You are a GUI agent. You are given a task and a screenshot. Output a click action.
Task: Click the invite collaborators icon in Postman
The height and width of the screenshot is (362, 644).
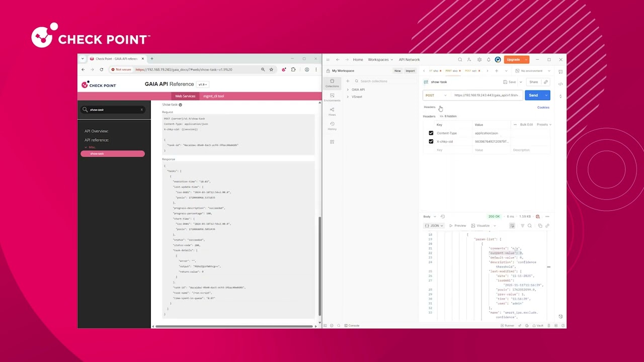469,59
